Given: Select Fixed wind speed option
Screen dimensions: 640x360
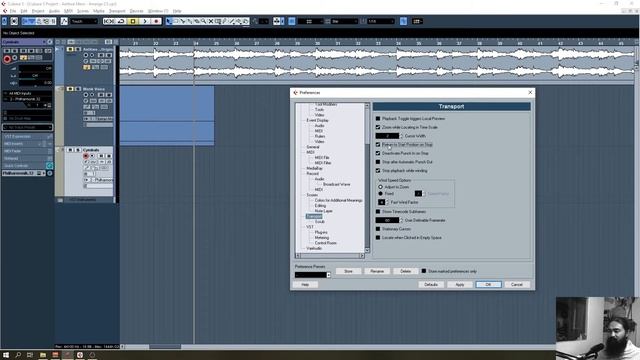Looking at the screenshot, I should (x=380, y=193).
